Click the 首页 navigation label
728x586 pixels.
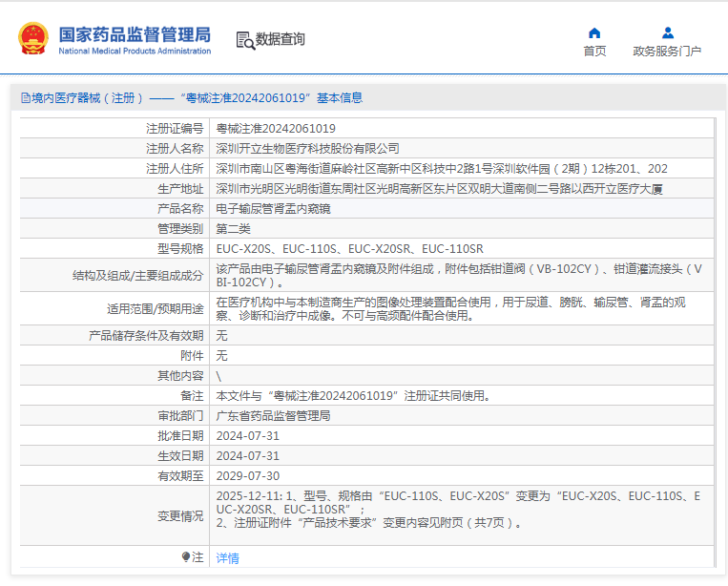(594, 52)
